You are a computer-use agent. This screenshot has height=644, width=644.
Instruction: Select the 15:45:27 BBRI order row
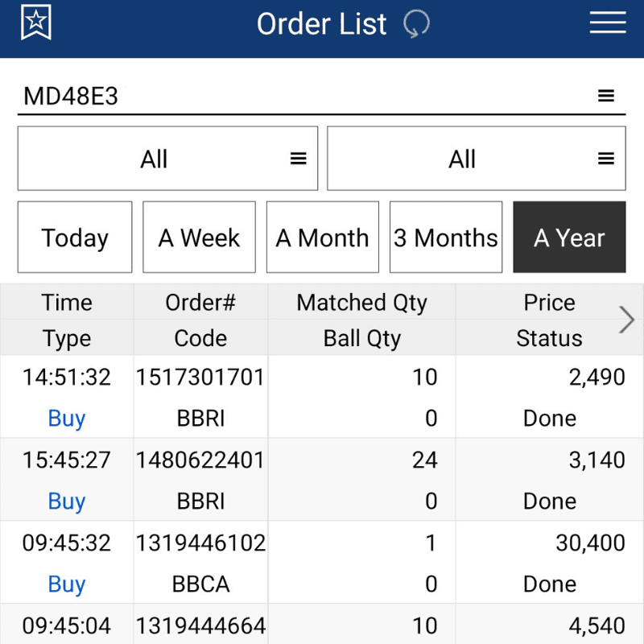pyautogui.click(x=322, y=479)
